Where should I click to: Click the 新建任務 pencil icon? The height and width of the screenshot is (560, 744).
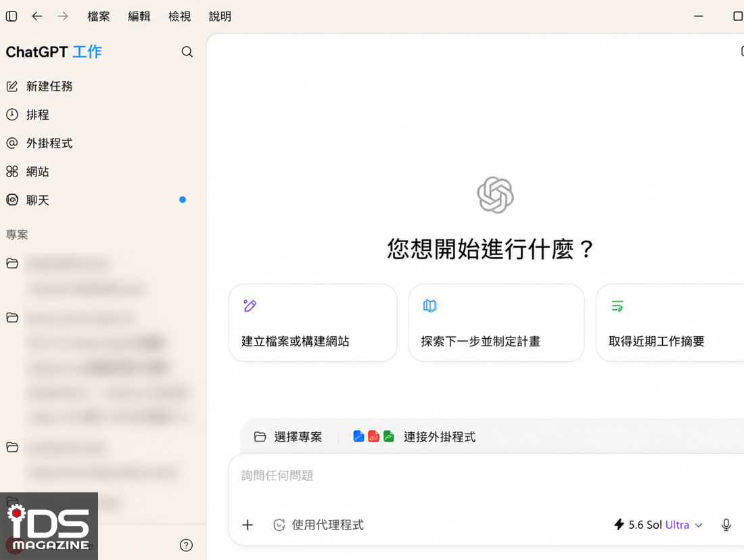click(12, 87)
